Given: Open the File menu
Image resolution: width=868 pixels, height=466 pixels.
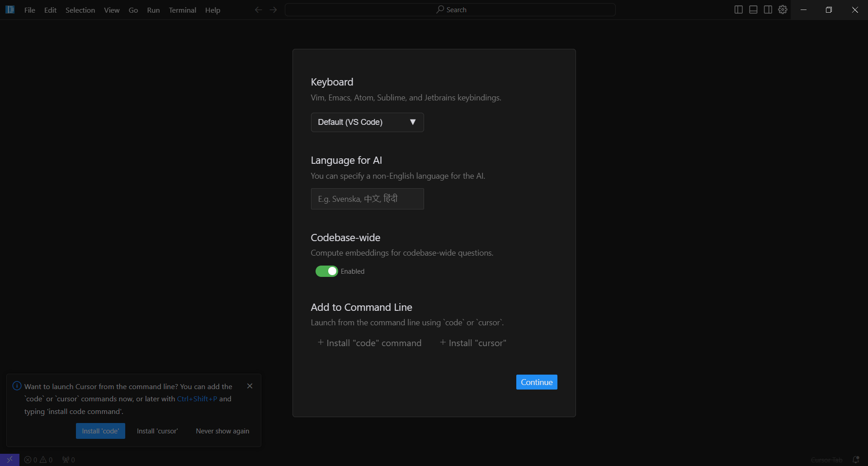Looking at the screenshot, I should [29, 10].
